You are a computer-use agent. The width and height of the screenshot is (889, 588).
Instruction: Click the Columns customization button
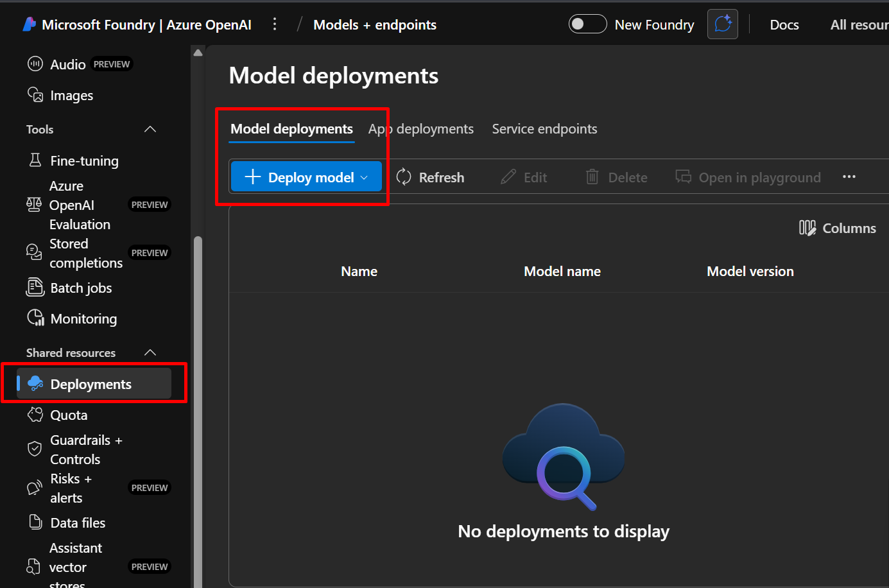838,229
